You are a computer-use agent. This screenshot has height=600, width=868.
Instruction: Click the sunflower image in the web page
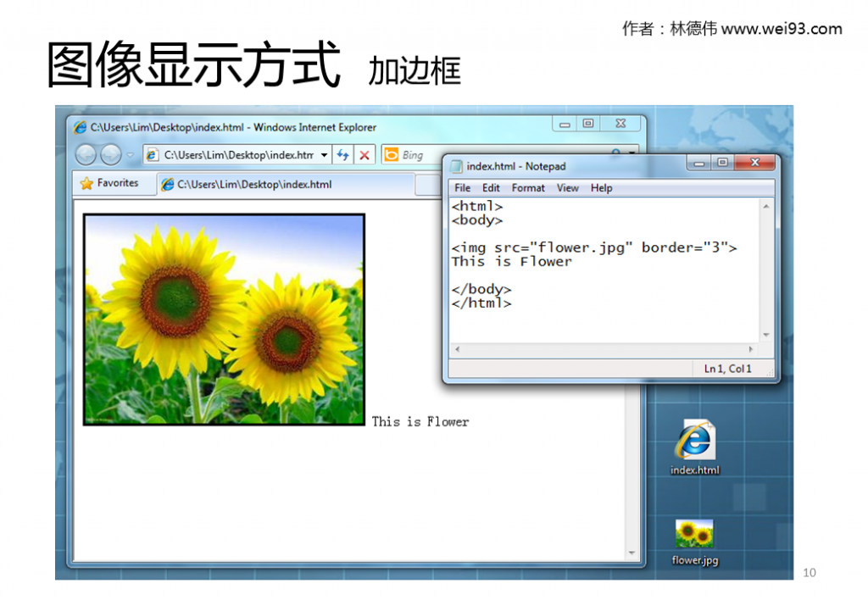coord(224,319)
